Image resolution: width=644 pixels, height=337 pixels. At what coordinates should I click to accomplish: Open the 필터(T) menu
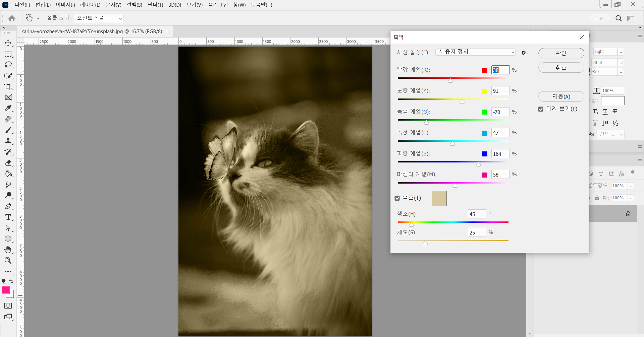click(x=155, y=5)
